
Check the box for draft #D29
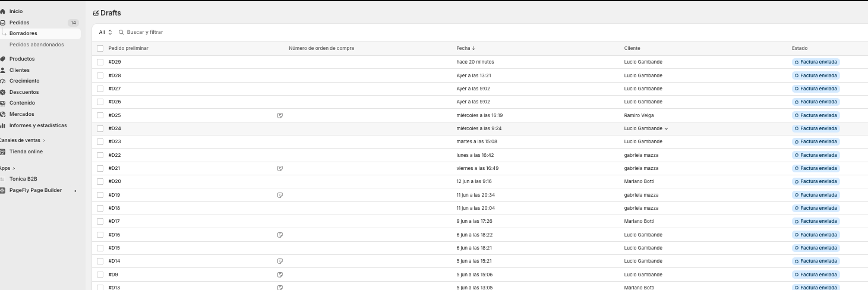(x=100, y=62)
